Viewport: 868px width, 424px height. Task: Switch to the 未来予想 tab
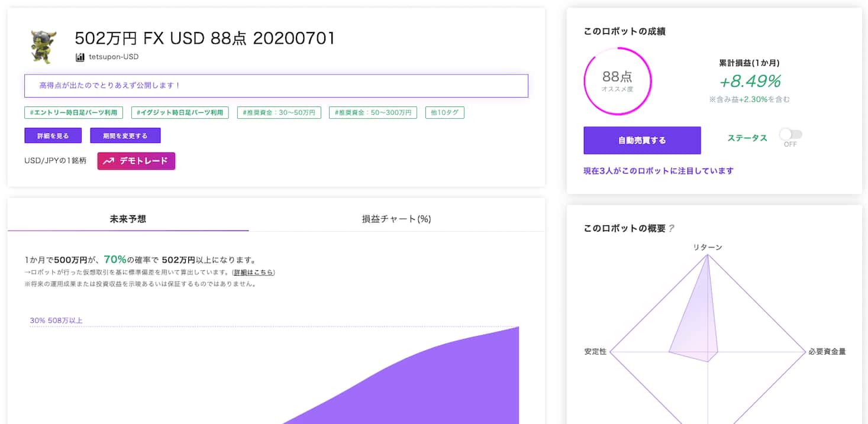click(x=128, y=219)
